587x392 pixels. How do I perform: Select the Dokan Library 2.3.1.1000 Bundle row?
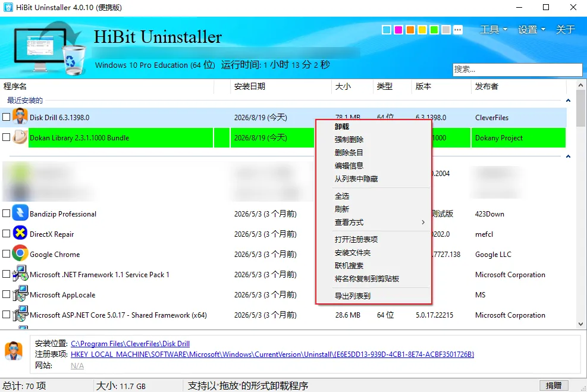point(284,137)
